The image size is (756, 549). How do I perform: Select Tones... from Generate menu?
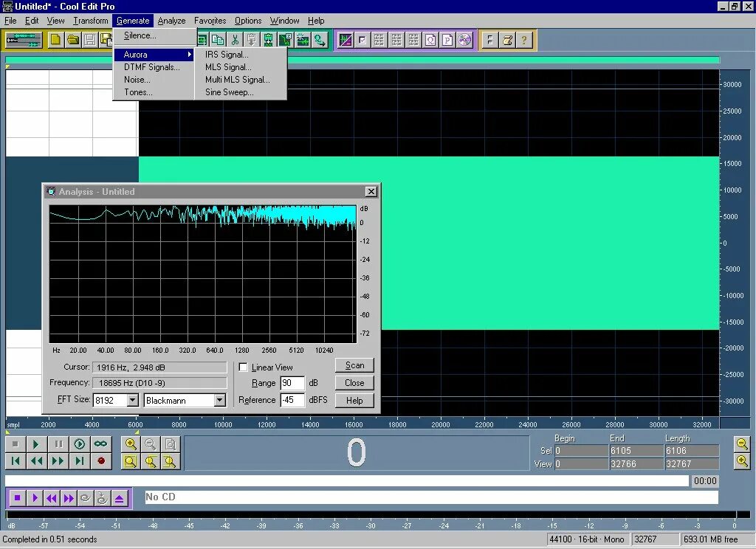[154, 92]
